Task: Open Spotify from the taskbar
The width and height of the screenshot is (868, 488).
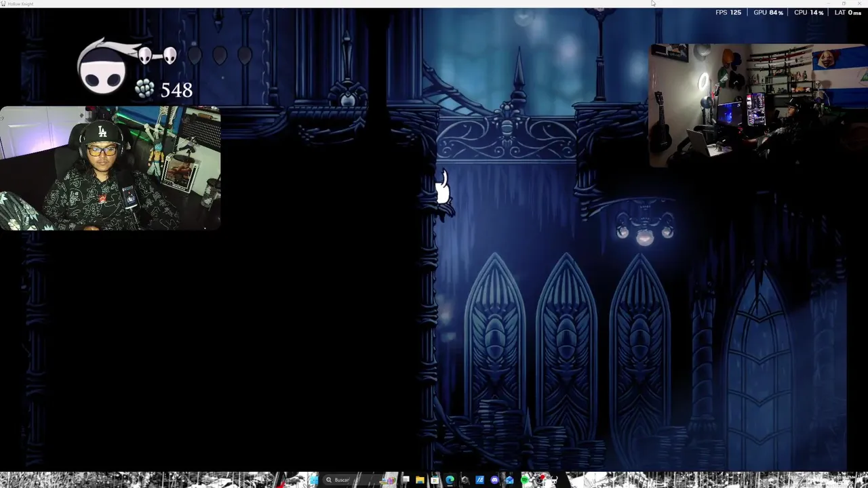Action: (x=524, y=480)
